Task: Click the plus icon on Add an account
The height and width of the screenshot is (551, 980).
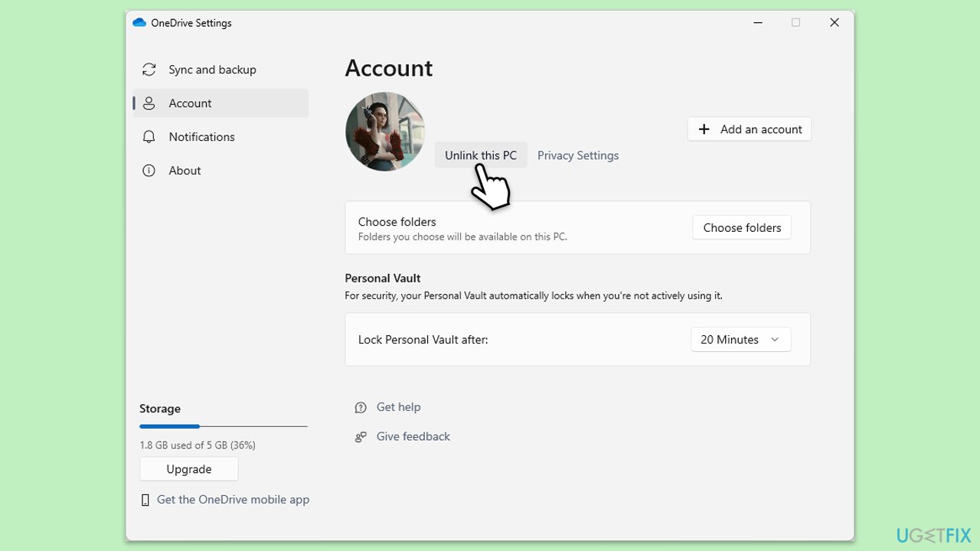Action: click(704, 129)
